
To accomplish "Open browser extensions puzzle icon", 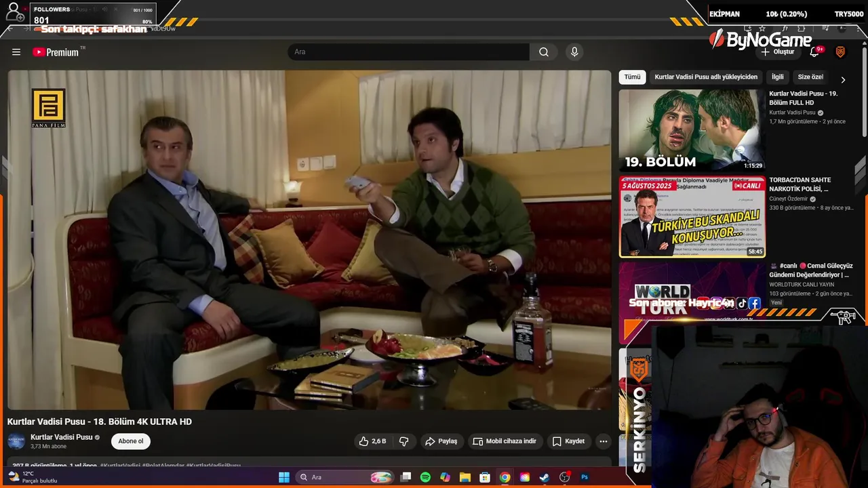I will click(802, 28).
